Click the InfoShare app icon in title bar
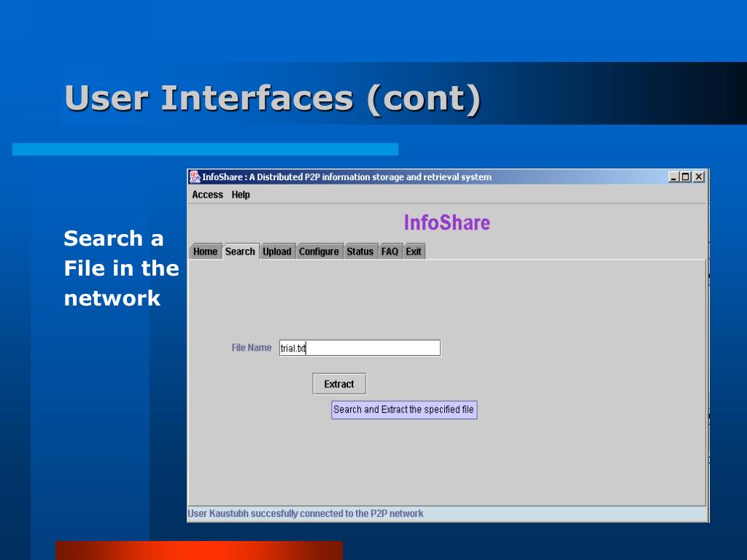This screenshot has height=560, width=747. pos(195,176)
